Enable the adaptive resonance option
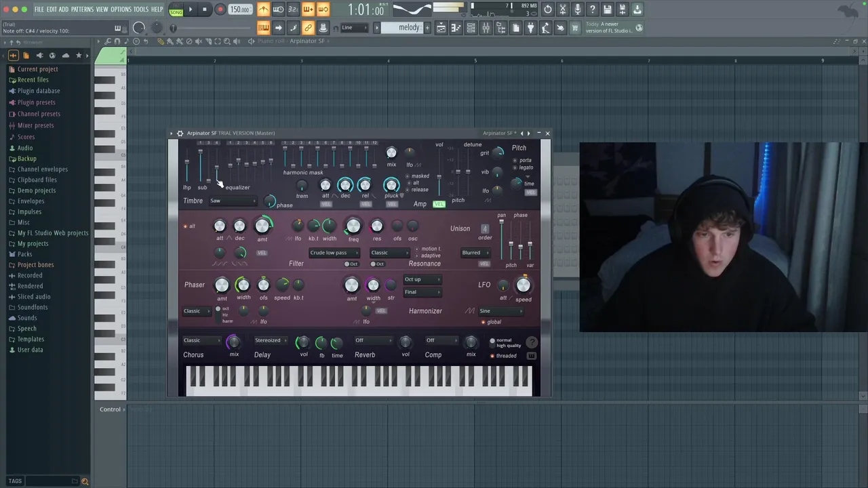This screenshot has width=868, height=488. (x=428, y=256)
